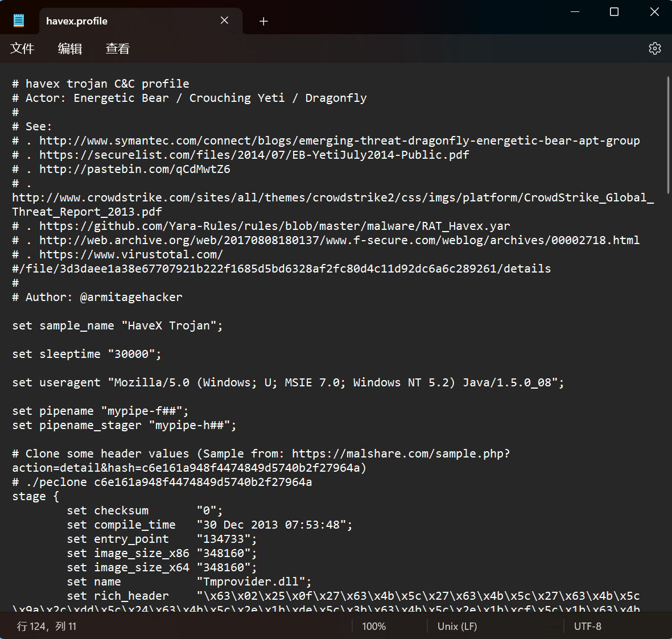
Task: Click the set checksum "0" line
Action: (145, 510)
